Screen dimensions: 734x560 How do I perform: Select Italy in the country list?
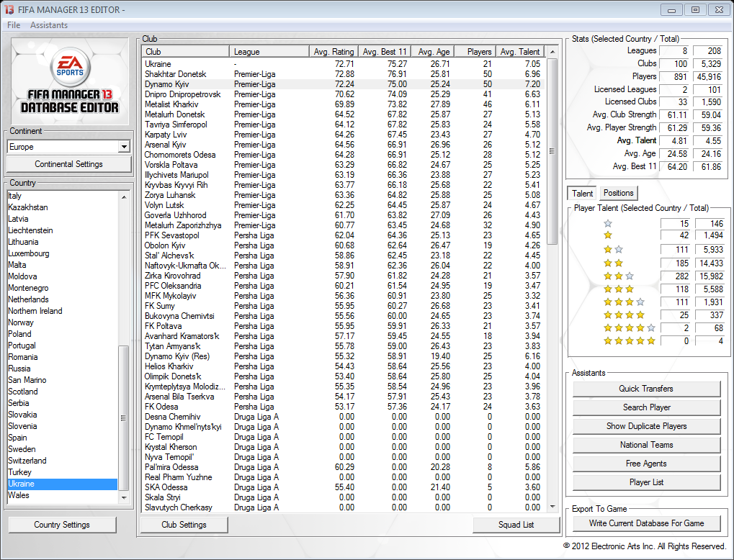(x=62, y=196)
